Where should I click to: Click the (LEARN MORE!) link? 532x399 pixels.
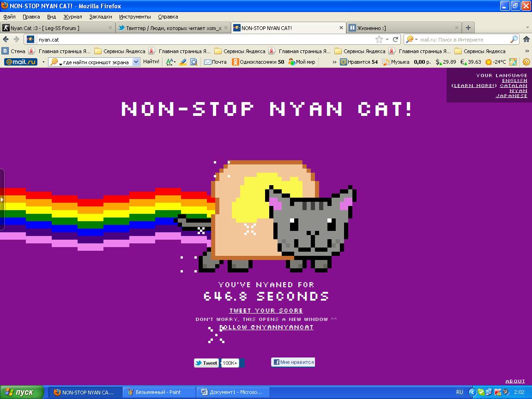pos(474,85)
